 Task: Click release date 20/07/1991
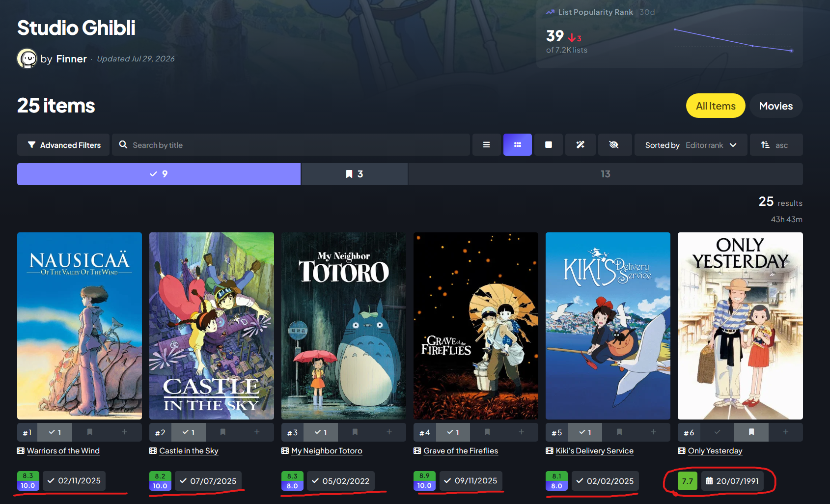(x=732, y=481)
